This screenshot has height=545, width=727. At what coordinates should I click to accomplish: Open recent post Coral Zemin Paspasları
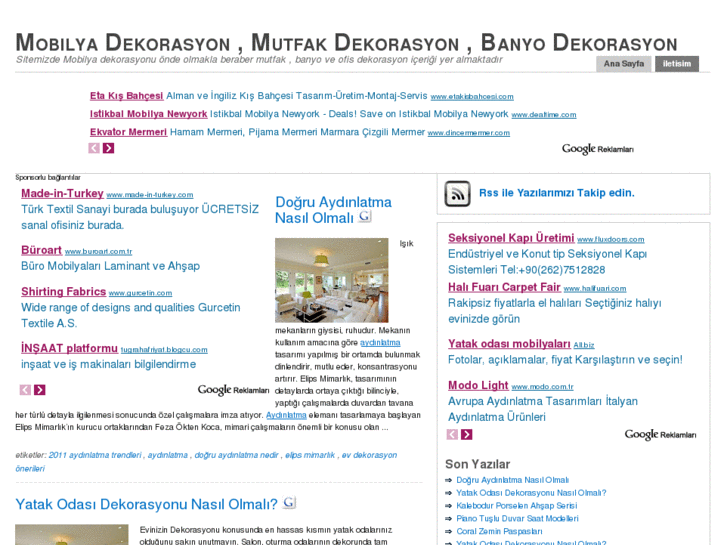(x=499, y=532)
